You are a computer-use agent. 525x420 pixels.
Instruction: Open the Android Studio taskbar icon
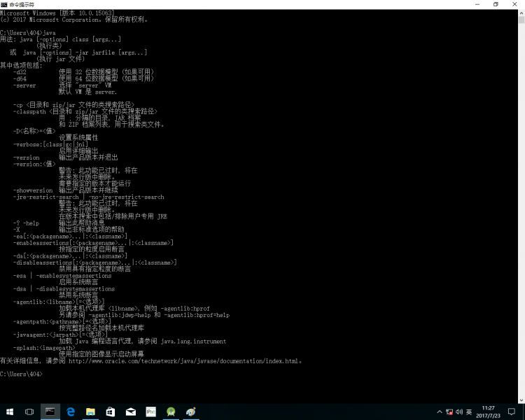[171, 412]
